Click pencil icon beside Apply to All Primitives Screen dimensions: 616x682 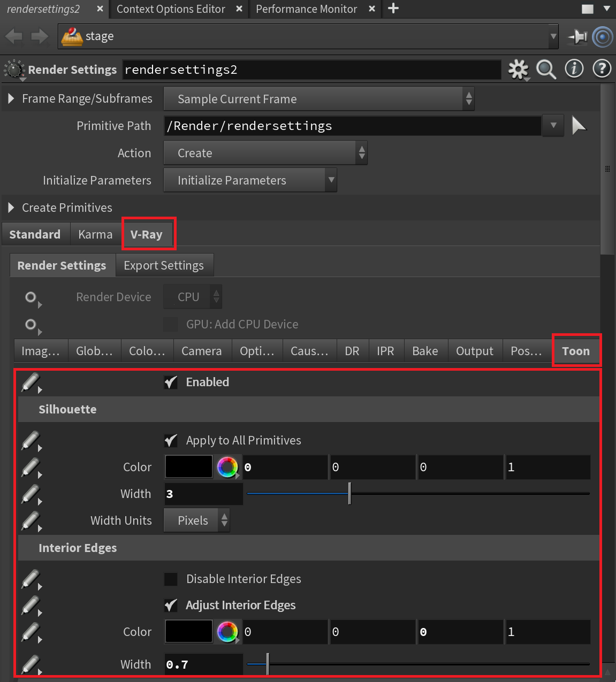(x=31, y=441)
